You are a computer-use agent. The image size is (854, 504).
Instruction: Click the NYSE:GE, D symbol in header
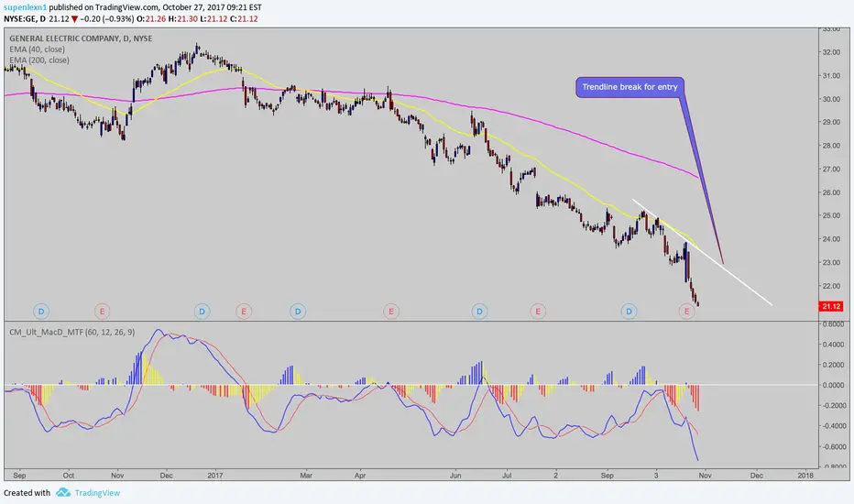click(25, 19)
